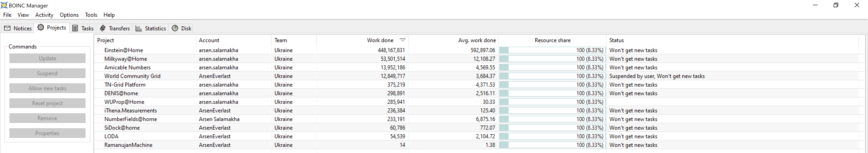Click the 53,501,514 work done value
868x153 pixels.
click(393, 59)
